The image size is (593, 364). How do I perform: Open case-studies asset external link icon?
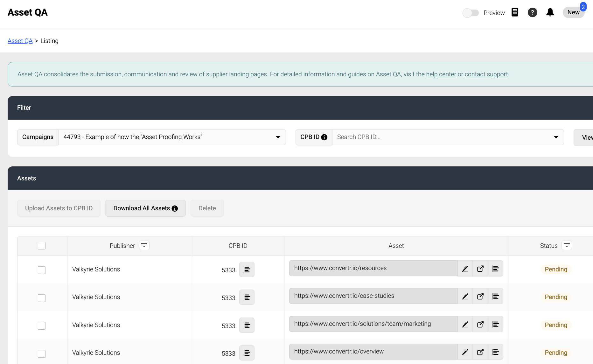coord(480,296)
